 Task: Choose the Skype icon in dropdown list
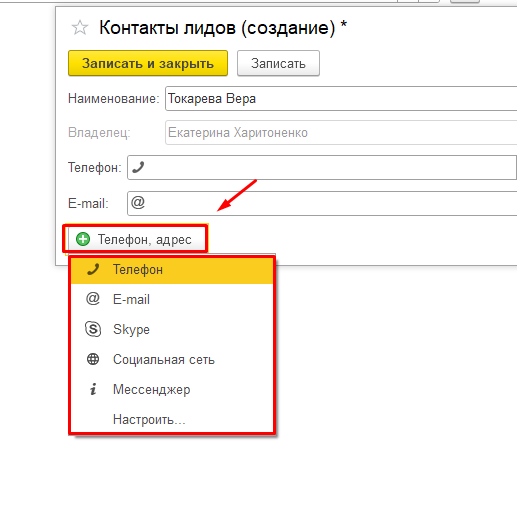(93, 329)
